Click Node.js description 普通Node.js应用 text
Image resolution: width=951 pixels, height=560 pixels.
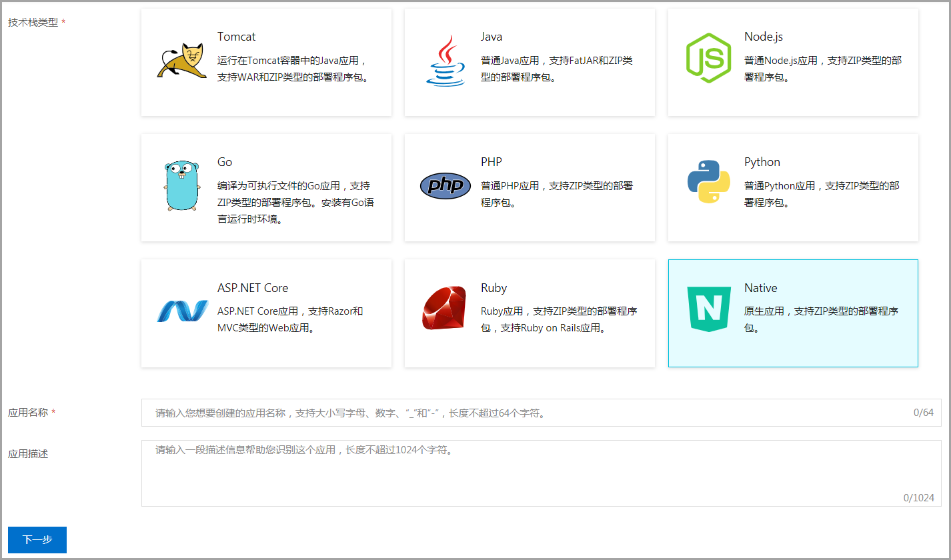823,69
